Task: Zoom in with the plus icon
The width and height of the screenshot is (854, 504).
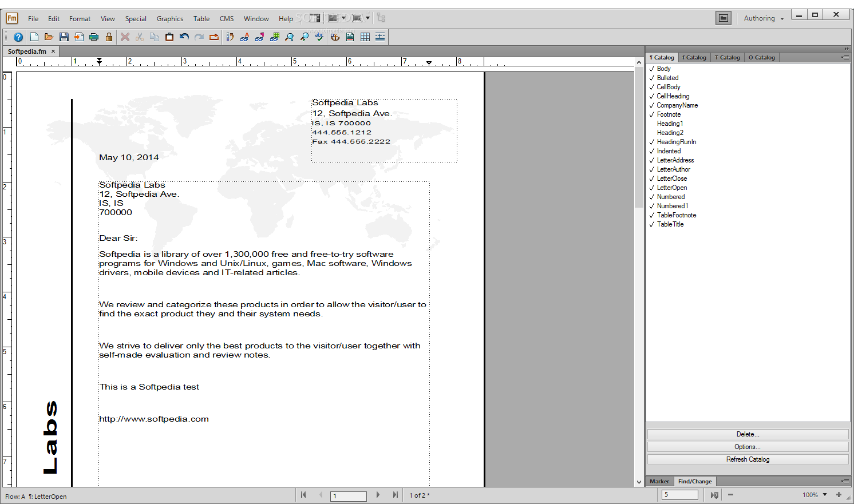Action: point(839,495)
